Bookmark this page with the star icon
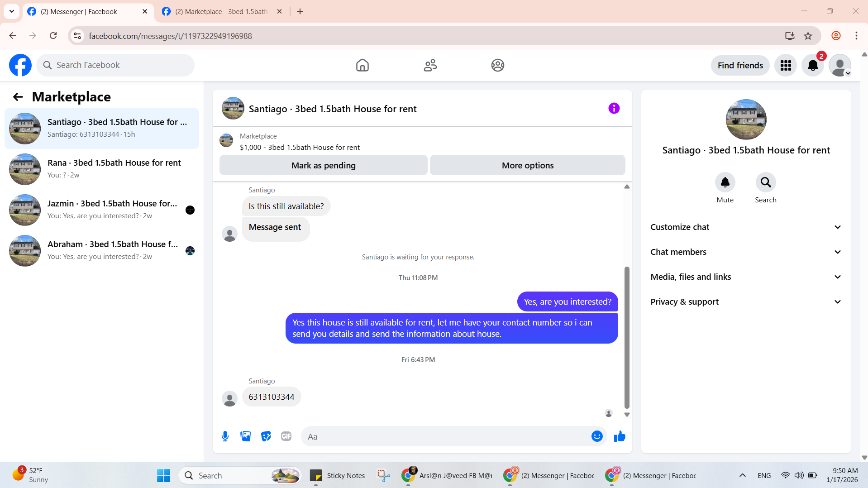Screen dimensions: 868x488 click(808, 36)
